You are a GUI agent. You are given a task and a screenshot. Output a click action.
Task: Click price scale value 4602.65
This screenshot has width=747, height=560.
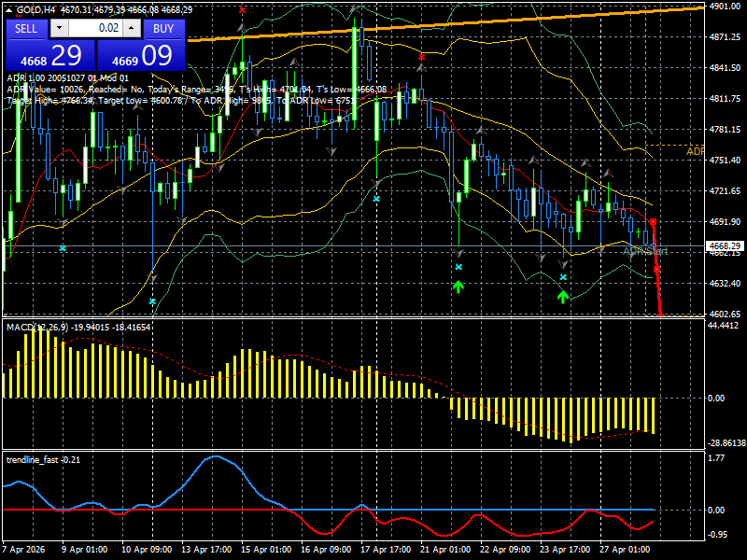point(726,314)
